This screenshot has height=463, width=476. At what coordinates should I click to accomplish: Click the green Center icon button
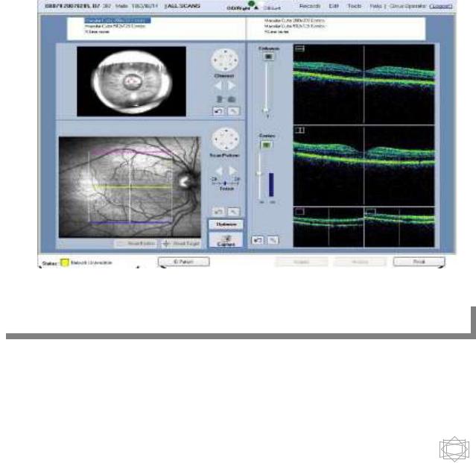point(266,145)
